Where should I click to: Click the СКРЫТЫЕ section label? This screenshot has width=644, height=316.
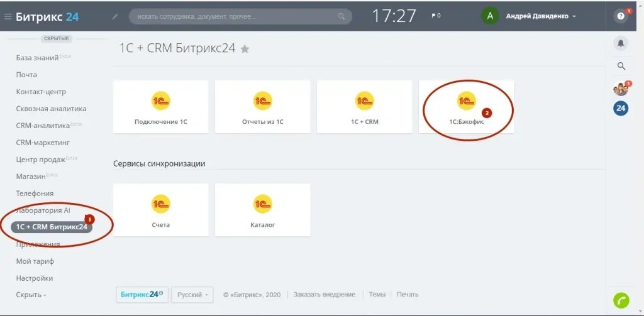point(56,38)
